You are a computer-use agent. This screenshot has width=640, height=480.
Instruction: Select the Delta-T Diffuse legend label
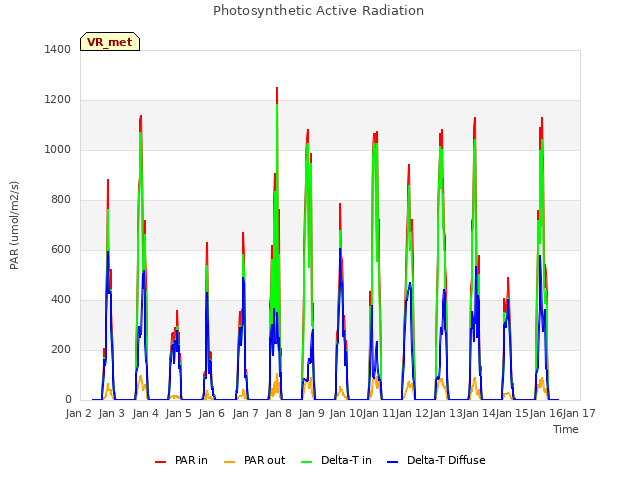pyautogui.click(x=446, y=460)
